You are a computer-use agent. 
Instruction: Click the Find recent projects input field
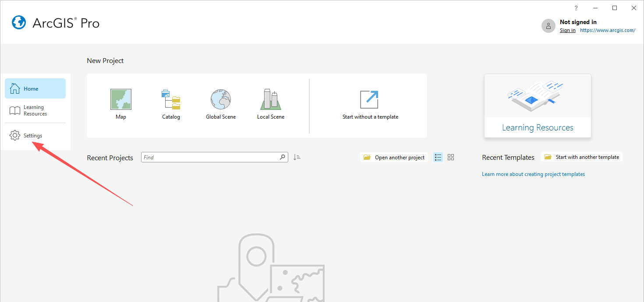click(210, 157)
